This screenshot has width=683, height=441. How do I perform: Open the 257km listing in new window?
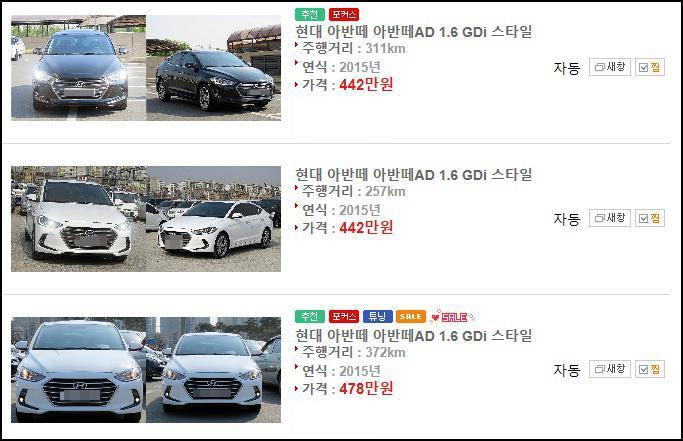(610, 218)
